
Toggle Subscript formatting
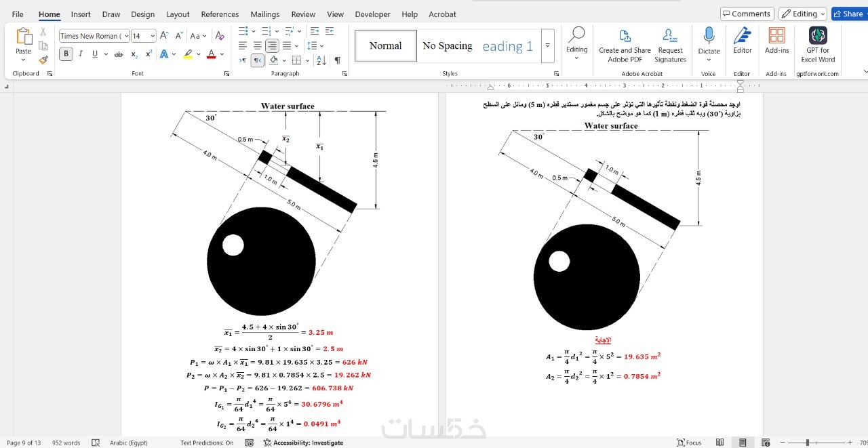pyautogui.click(x=134, y=54)
